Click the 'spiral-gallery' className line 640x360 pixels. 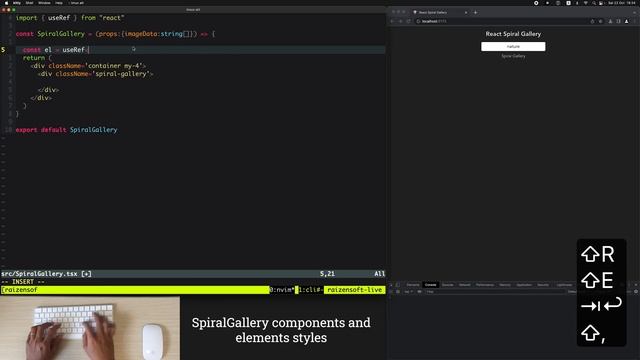(x=96, y=74)
